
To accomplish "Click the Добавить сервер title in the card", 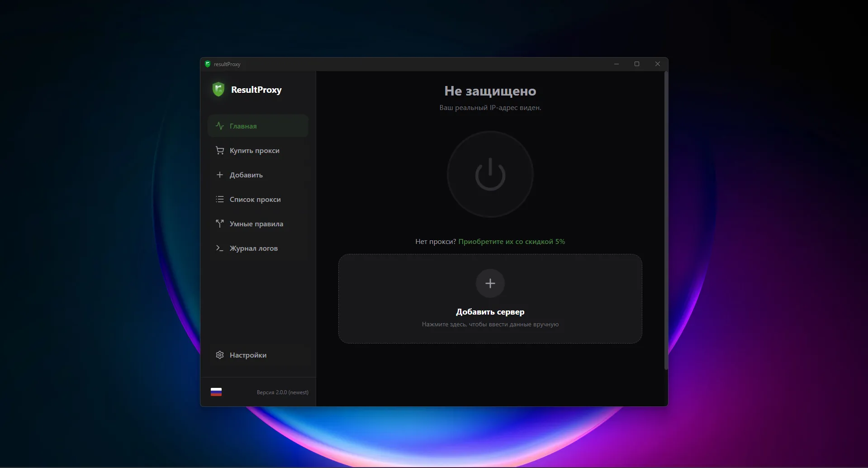I will click(490, 312).
